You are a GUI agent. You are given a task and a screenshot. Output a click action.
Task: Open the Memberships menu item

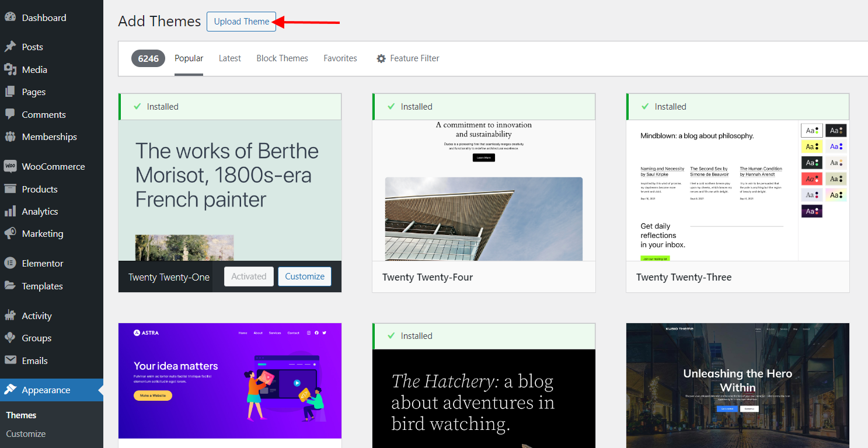[49, 136]
